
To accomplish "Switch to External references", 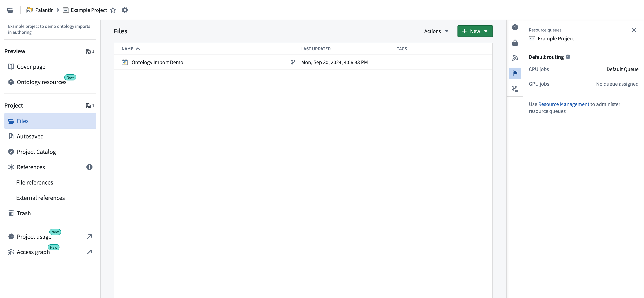I will click(40, 198).
